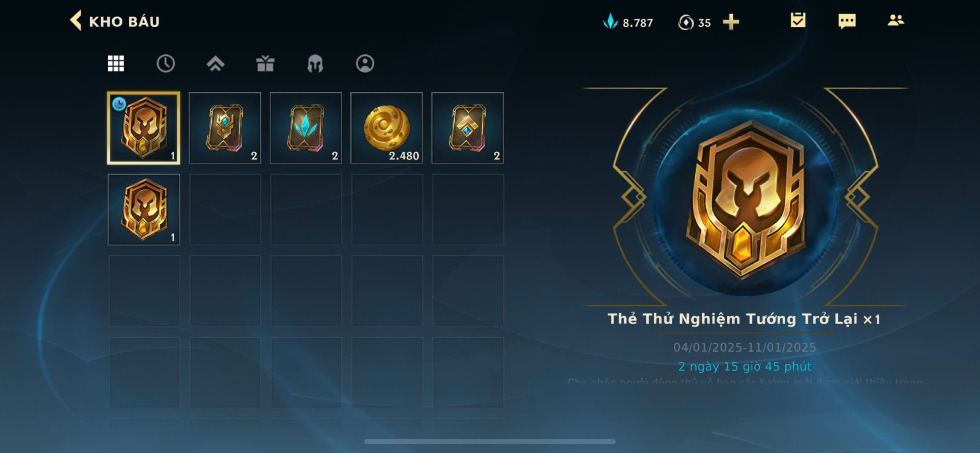Select the second-row champion trial card
980x453 pixels.
tap(144, 209)
